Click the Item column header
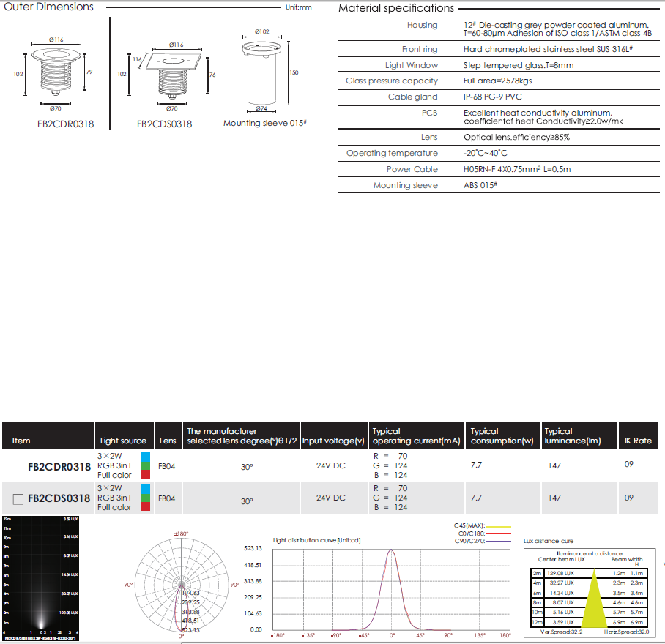The height and width of the screenshot is (644, 665). pos(22,441)
